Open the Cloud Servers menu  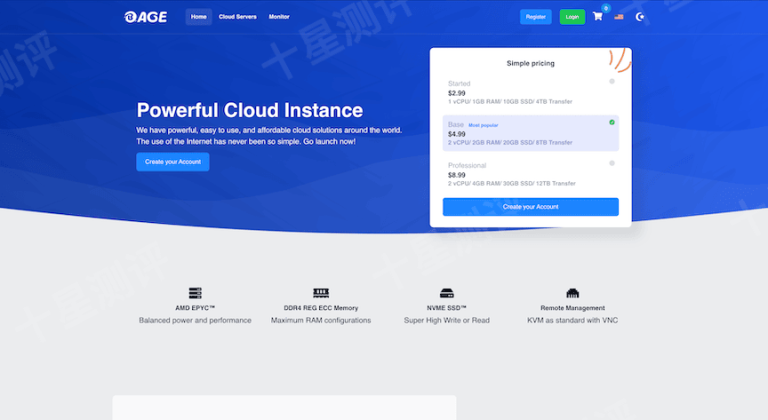pyautogui.click(x=238, y=17)
